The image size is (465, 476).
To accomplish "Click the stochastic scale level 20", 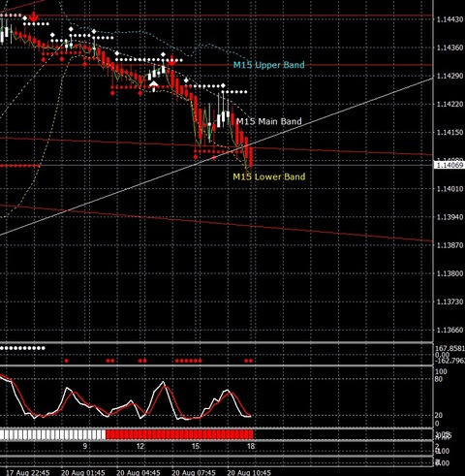I will 439,415.
